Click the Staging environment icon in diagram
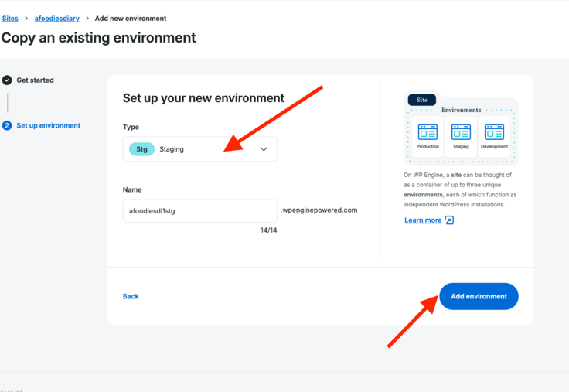Viewport: 569px width, 392px height. 462,132
